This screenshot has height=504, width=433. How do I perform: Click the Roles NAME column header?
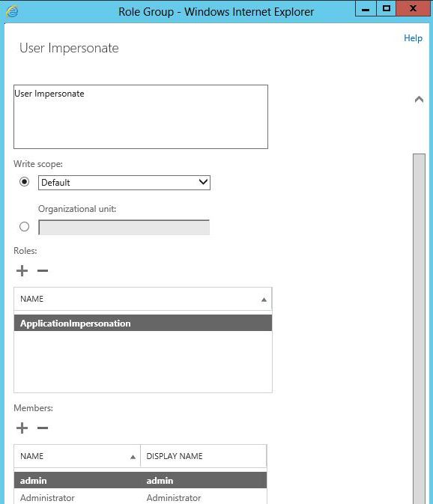pyautogui.click(x=143, y=299)
